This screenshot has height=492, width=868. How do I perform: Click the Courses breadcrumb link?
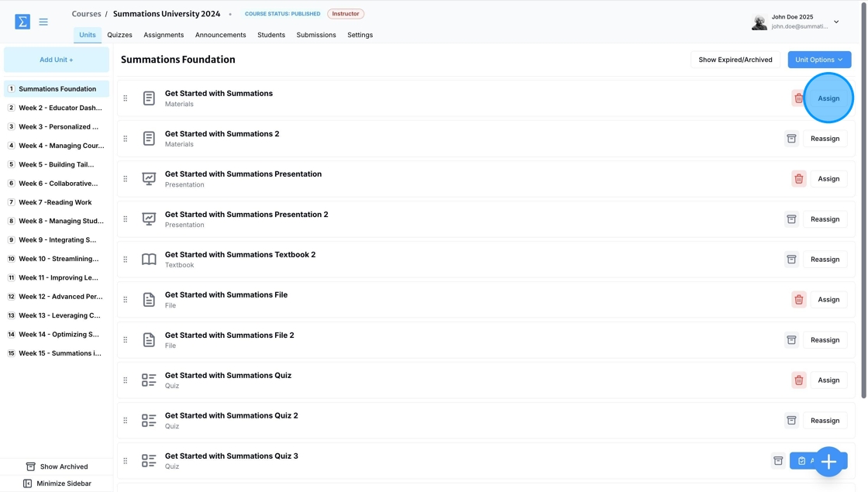click(x=86, y=14)
